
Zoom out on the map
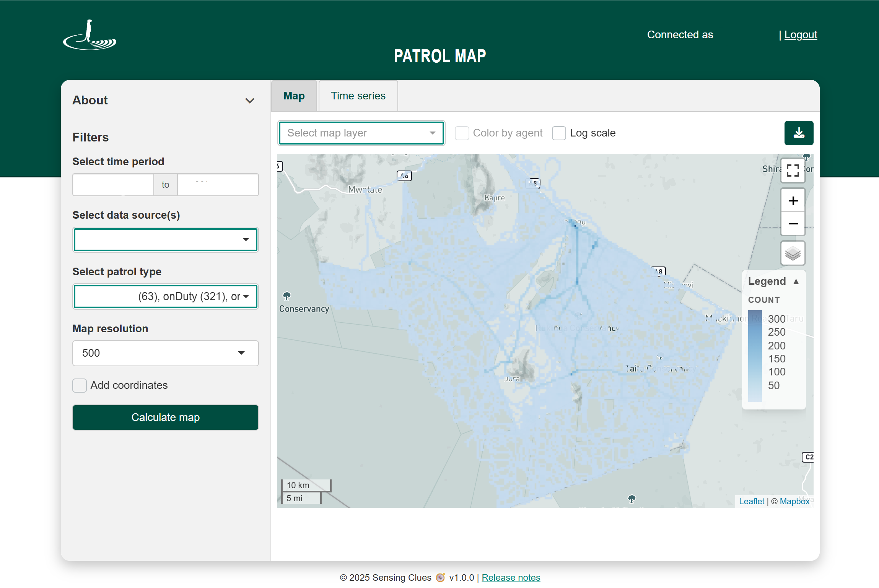point(793,224)
